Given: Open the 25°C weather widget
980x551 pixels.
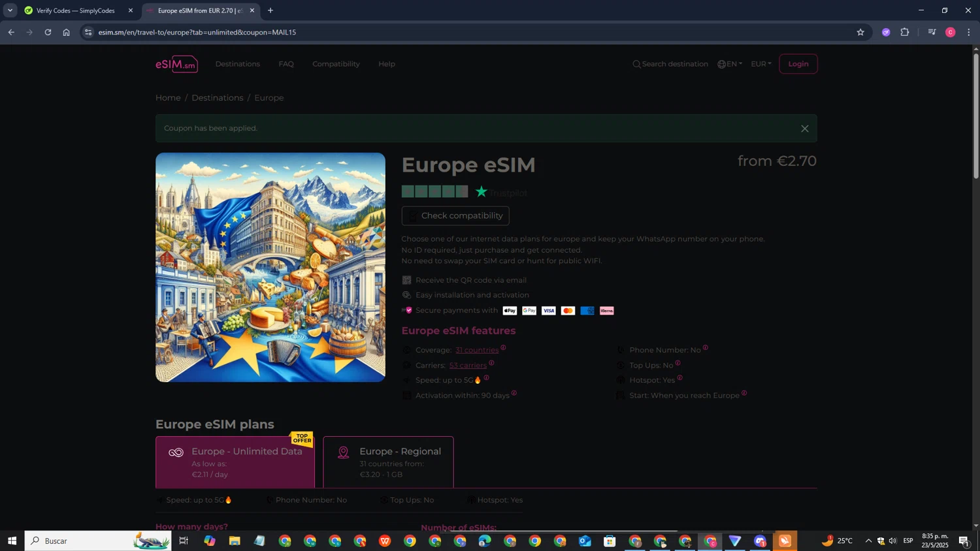Looking at the screenshot, I should click(x=837, y=541).
